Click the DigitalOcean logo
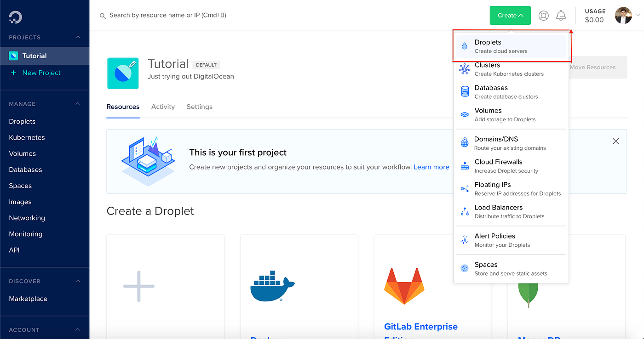 pos(15,17)
